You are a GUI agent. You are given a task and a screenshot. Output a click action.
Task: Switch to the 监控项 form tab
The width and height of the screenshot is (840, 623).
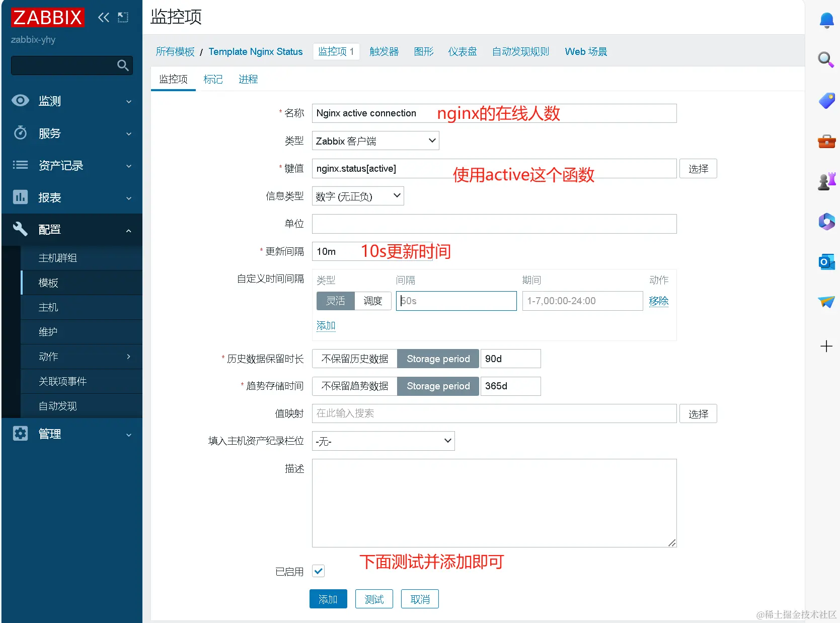pyautogui.click(x=173, y=79)
